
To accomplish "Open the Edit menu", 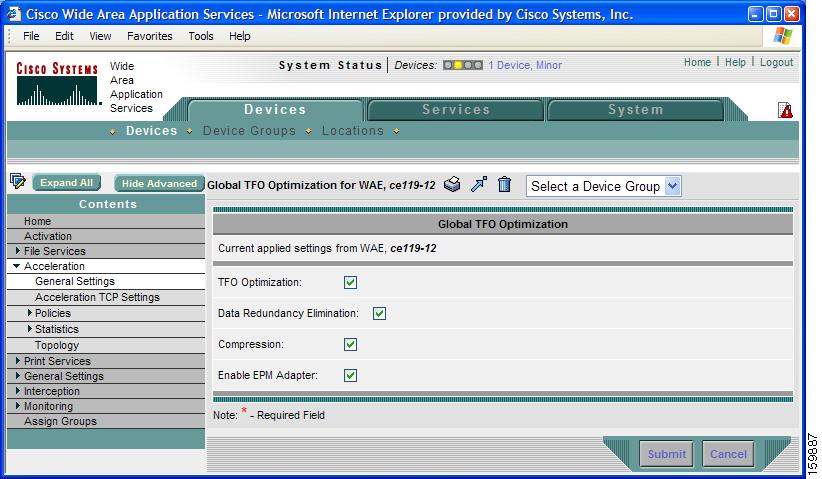I will click(64, 36).
